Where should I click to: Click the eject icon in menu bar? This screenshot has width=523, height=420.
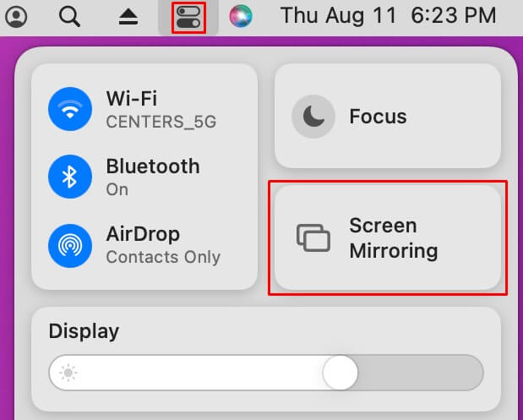(x=128, y=17)
